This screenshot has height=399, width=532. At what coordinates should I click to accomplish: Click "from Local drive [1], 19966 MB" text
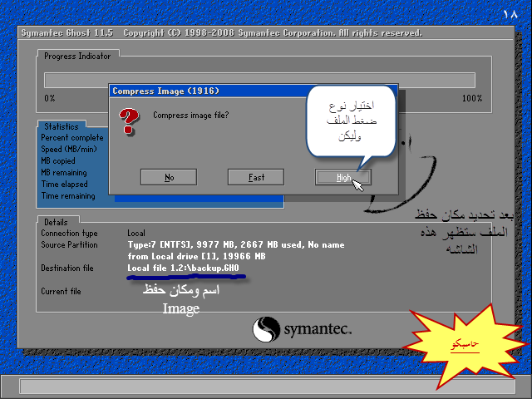[x=196, y=256]
